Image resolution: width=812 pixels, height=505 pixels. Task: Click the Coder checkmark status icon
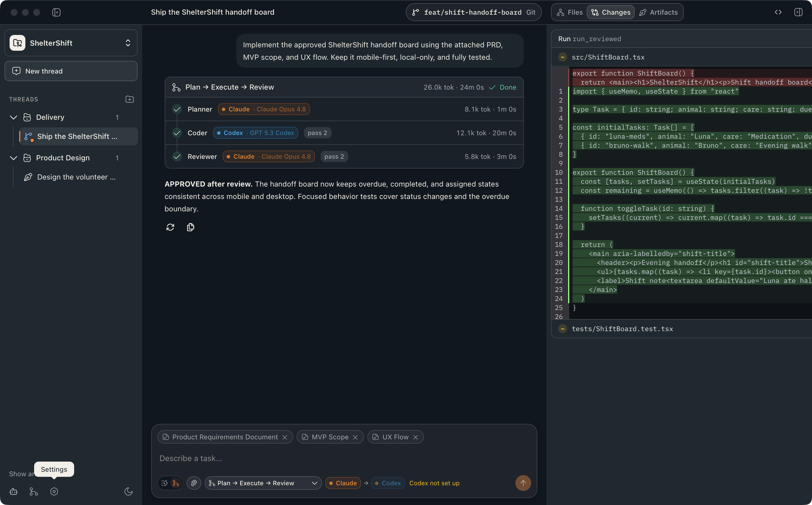[x=177, y=133]
